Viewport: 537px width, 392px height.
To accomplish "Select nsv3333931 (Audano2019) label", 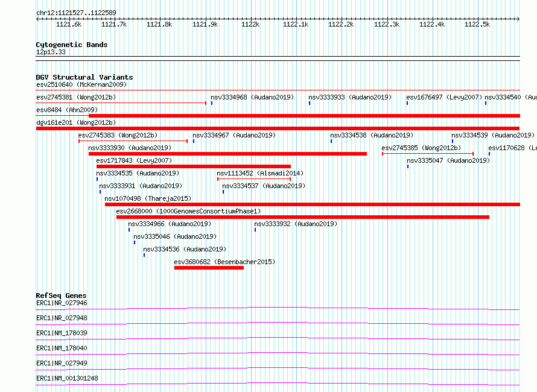I will click(x=141, y=186).
